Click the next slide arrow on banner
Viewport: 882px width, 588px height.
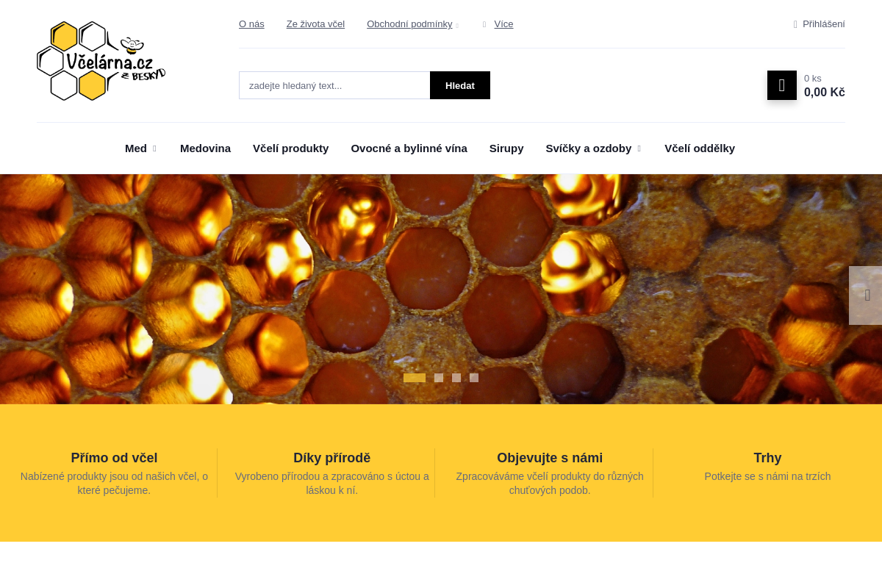coord(867,295)
